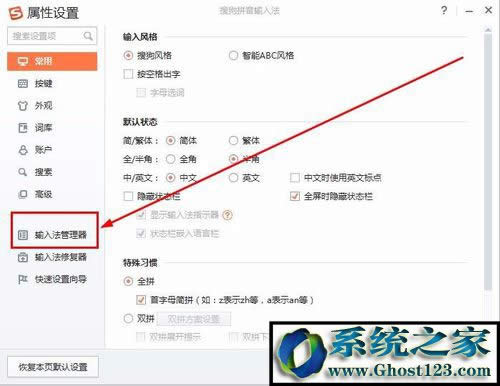Click the dictionary icon beside 词库

coord(23,128)
